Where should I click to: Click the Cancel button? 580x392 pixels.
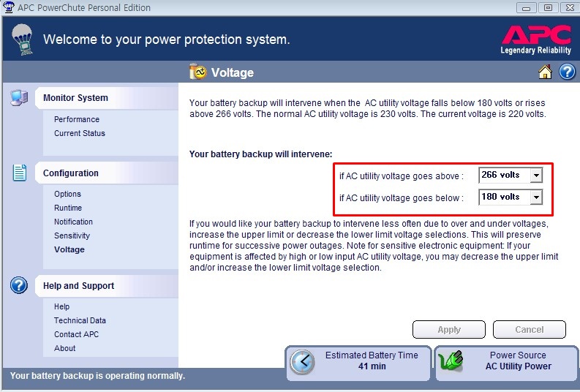tap(530, 330)
